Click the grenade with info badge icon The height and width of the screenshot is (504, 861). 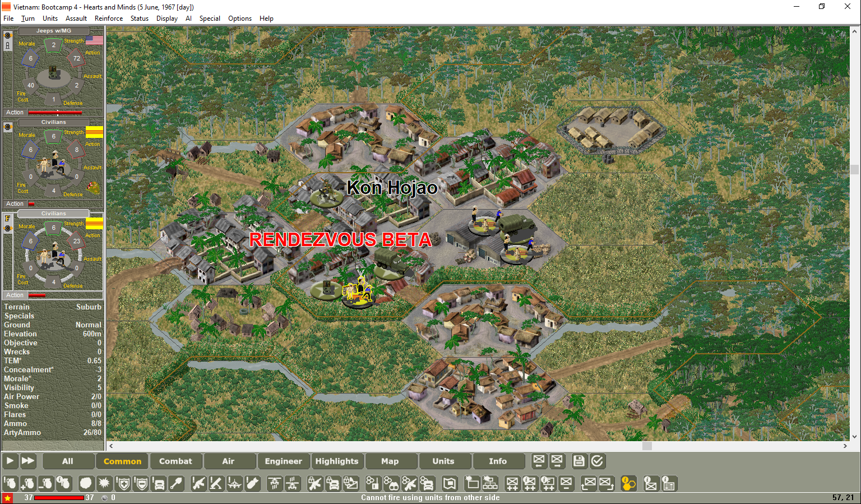pos(64,483)
